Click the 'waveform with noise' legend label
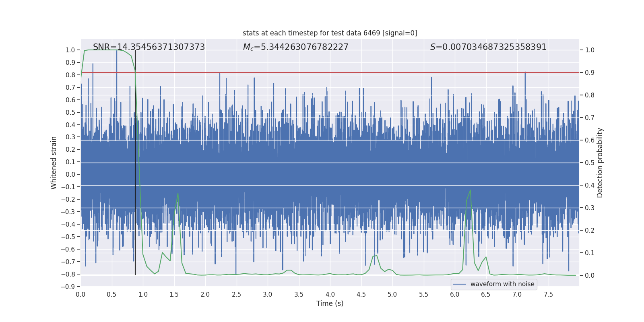 502,284
